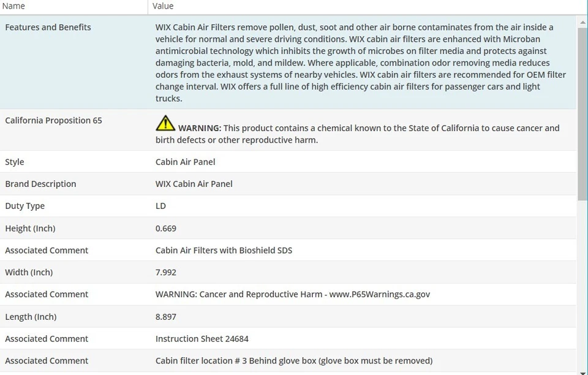This screenshot has width=588, height=375.
Task: Select the Features and Benefits row label
Action: pos(48,28)
